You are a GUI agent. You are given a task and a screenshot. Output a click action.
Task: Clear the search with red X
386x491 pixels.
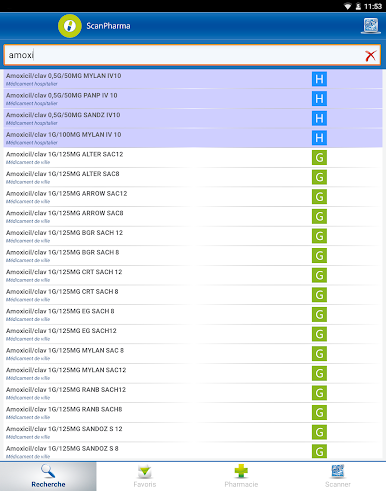pos(370,56)
